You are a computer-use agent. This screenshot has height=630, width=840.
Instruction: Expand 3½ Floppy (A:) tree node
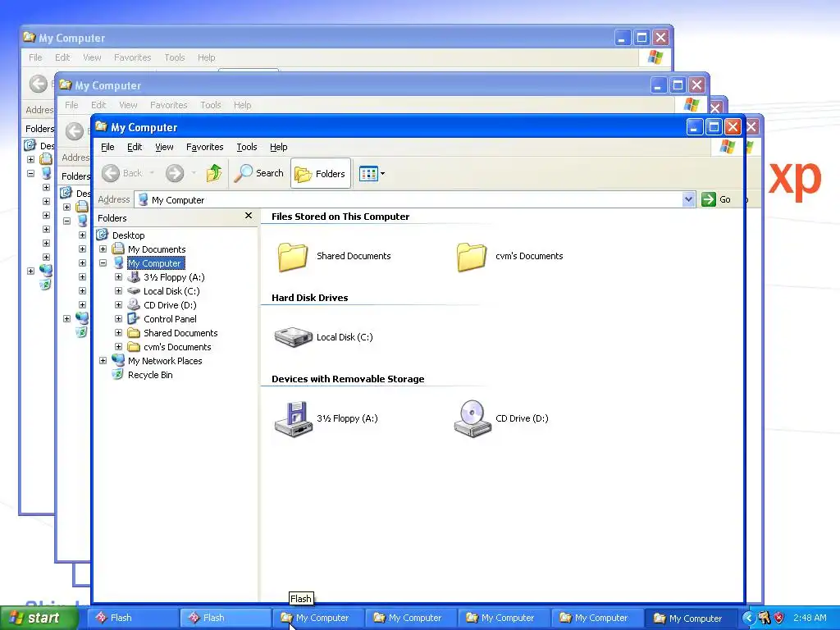(118, 277)
